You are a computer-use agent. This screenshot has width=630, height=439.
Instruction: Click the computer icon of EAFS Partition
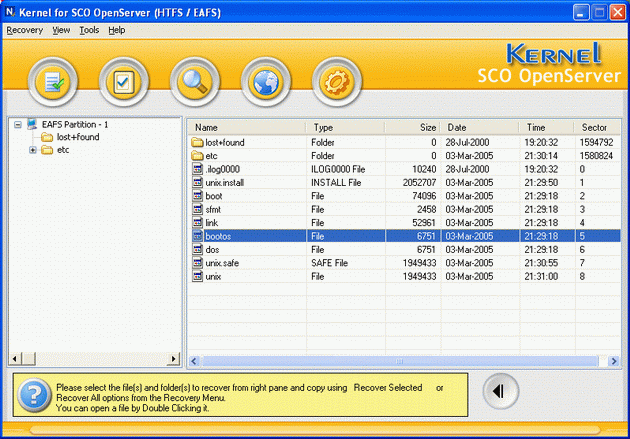pos(32,124)
